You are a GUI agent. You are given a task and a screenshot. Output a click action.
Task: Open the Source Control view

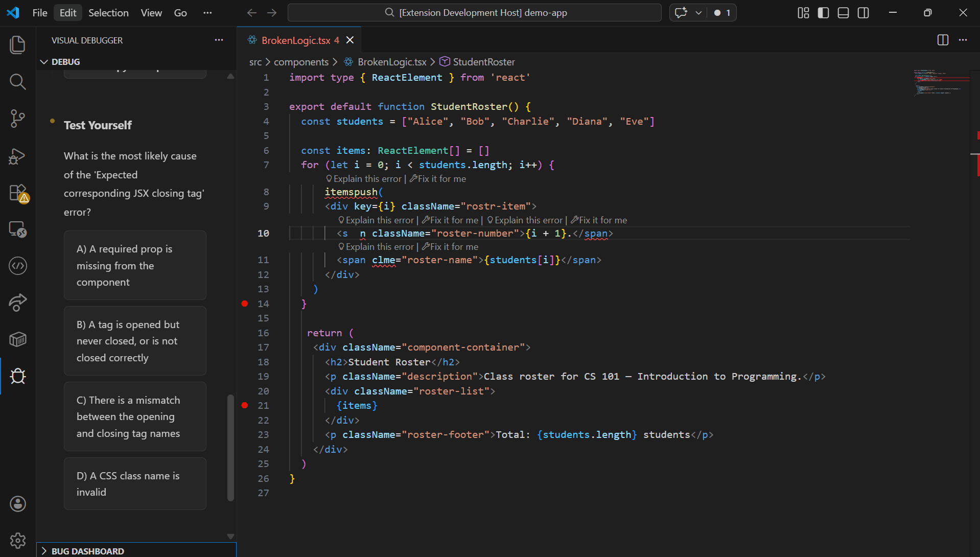[x=18, y=119]
